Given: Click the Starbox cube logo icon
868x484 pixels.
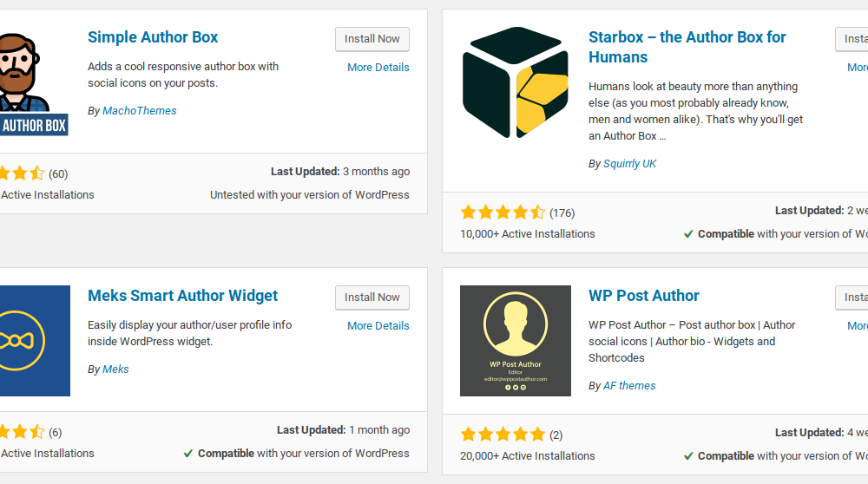Looking at the screenshot, I should pyautogui.click(x=516, y=82).
